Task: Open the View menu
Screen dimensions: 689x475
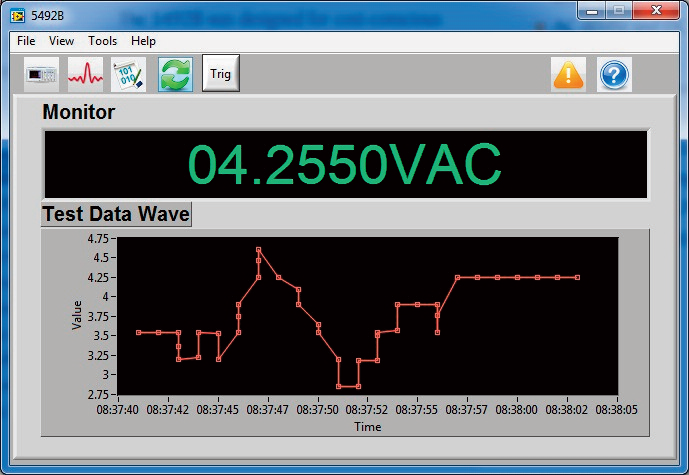Action: [x=61, y=41]
